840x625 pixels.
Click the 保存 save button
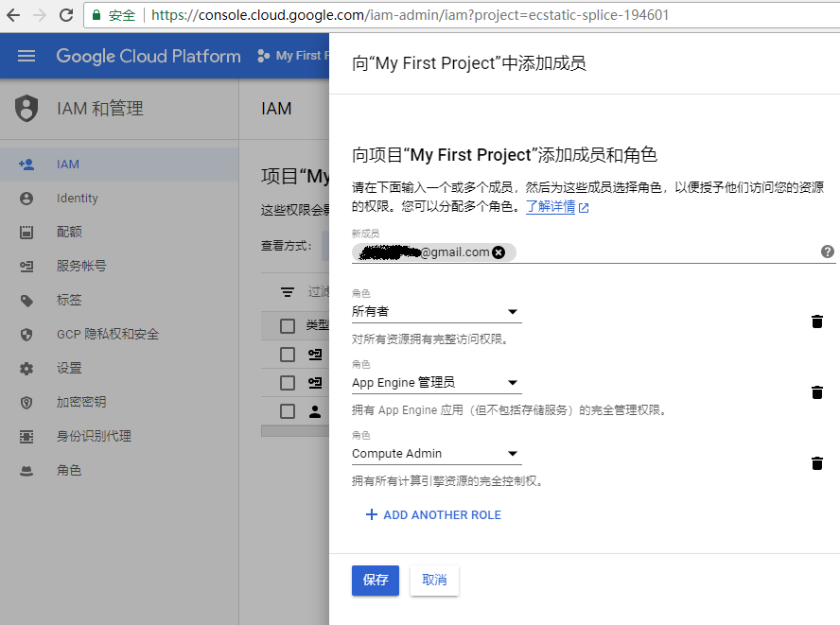[376, 581]
